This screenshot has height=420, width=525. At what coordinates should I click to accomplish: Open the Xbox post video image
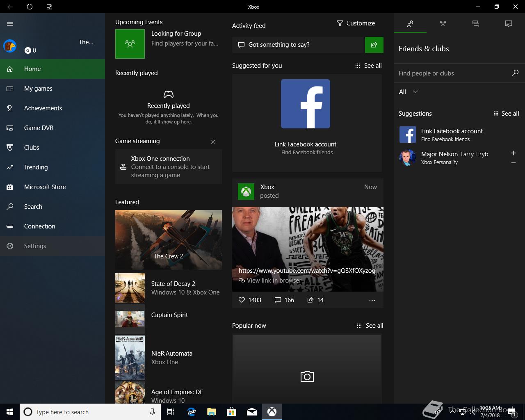[308, 249]
